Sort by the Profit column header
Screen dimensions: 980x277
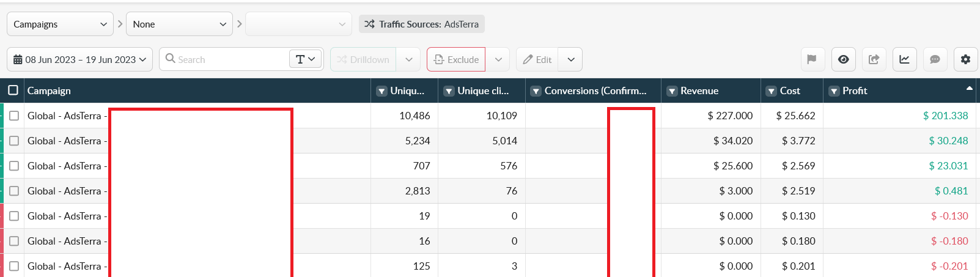[x=855, y=90]
